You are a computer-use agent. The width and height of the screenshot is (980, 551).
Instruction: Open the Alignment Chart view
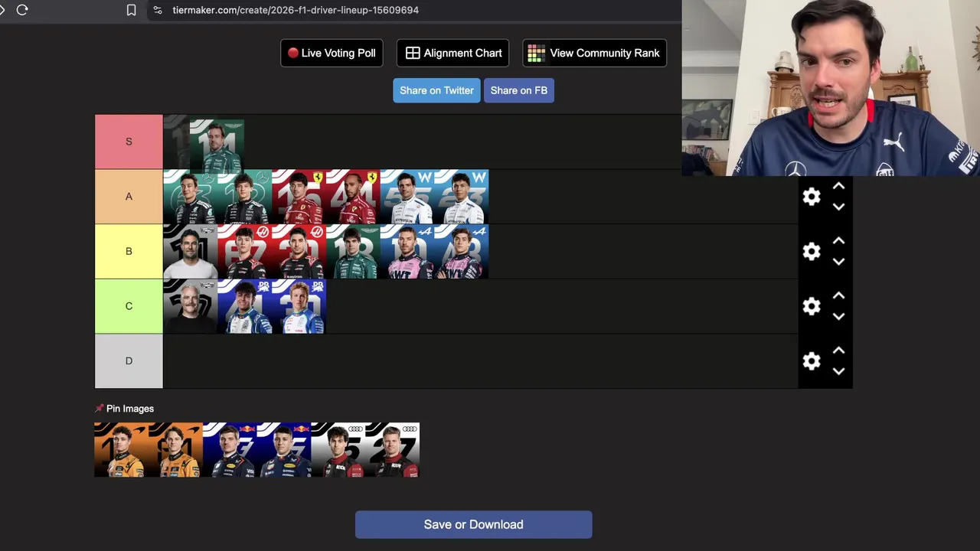click(x=453, y=53)
